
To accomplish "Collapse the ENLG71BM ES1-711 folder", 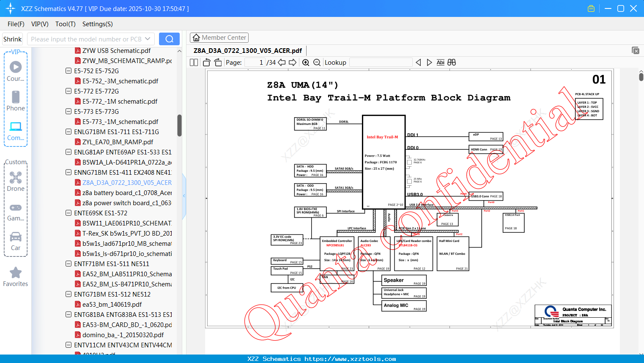I will click(69, 132).
